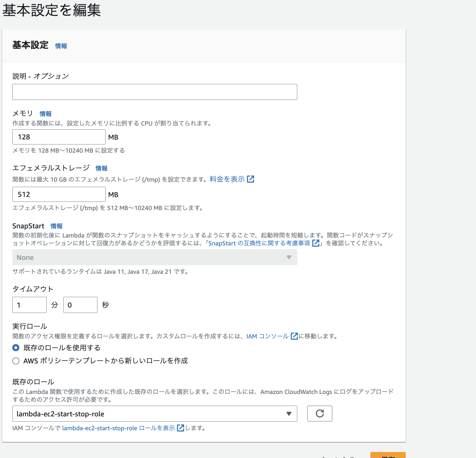Viewport: 476px width, 458px height.
Task: Open the IAM コンソール link
Action: point(267,336)
